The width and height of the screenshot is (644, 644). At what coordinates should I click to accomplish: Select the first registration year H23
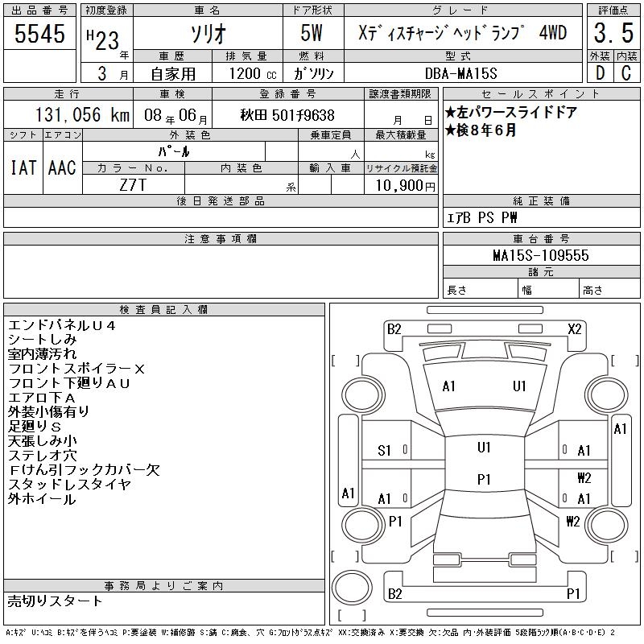tap(103, 39)
